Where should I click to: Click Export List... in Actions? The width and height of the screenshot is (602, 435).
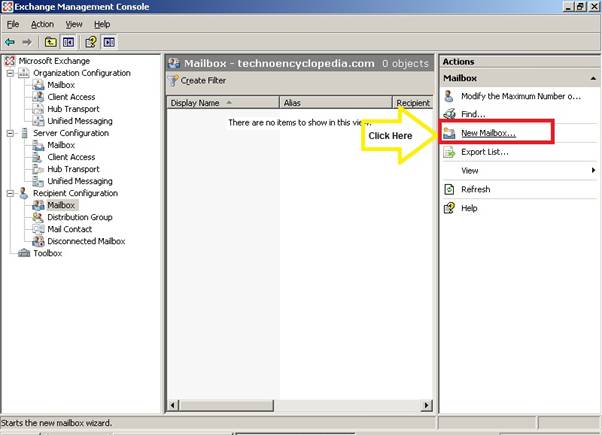tap(485, 152)
